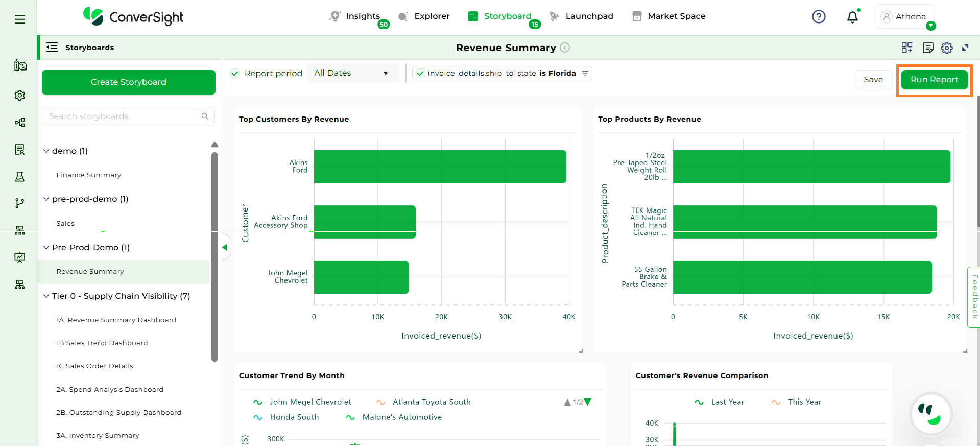Image resolution: width=980 pixels, height=446 pixels.
Task: Click the fullscreen collapse arrows icon
Action: tap(965, 48)
